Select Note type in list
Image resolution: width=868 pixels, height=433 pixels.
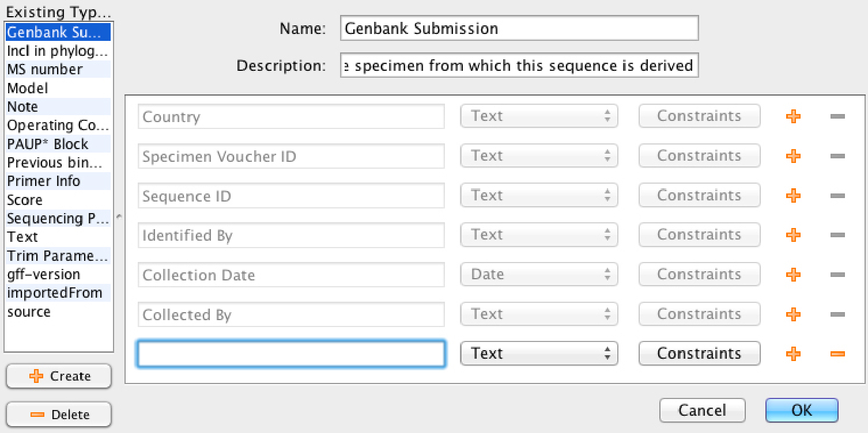tap(58, 107)
